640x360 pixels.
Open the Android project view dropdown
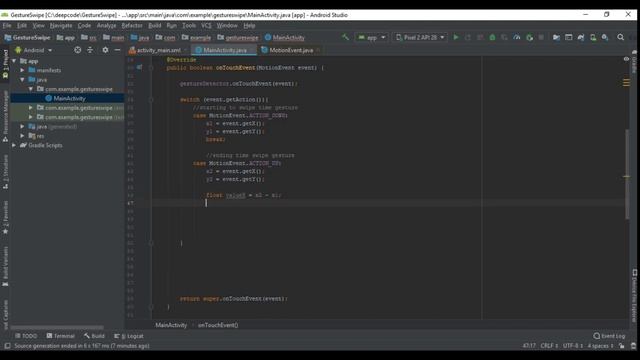click(x=33, y=50)
